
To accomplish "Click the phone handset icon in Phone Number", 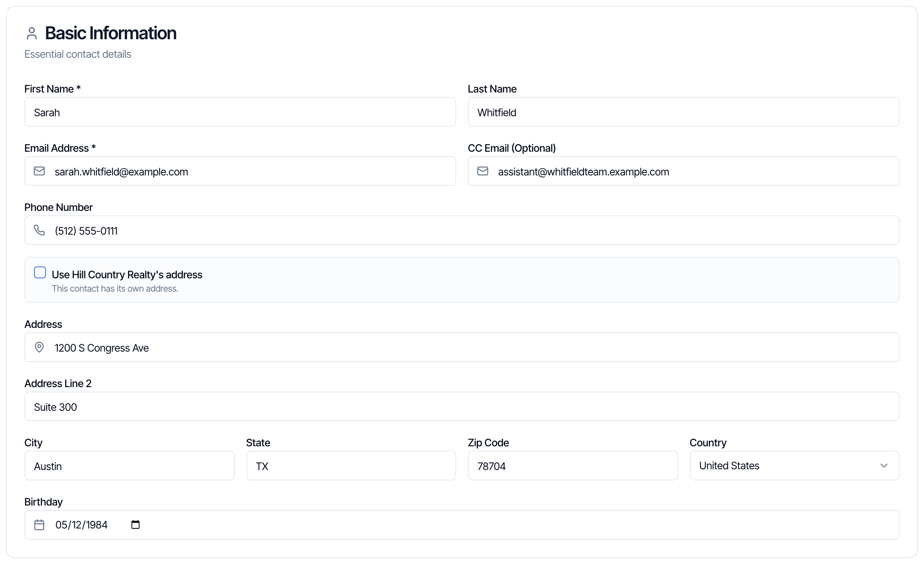I will click(39, 230).
